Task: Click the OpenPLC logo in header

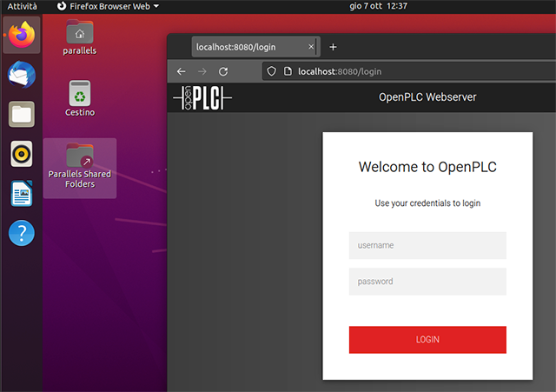Action: point(202,97)
